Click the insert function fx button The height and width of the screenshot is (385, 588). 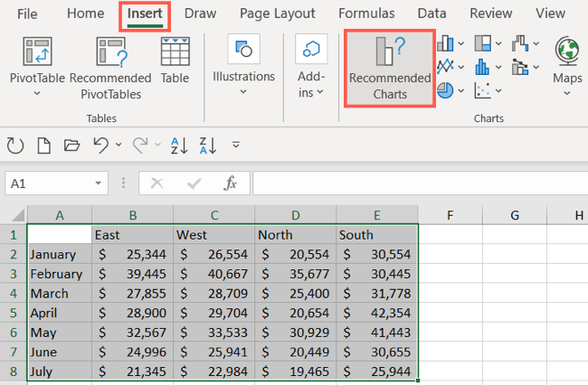tap(231, 183)
